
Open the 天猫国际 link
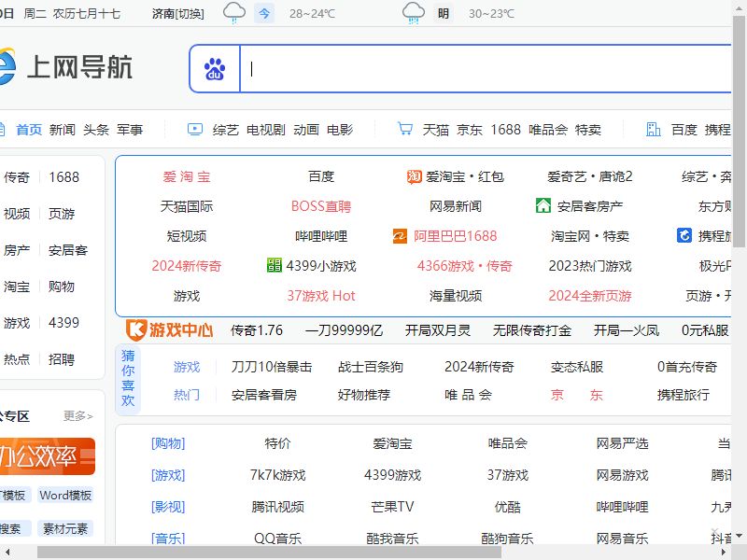187,206
